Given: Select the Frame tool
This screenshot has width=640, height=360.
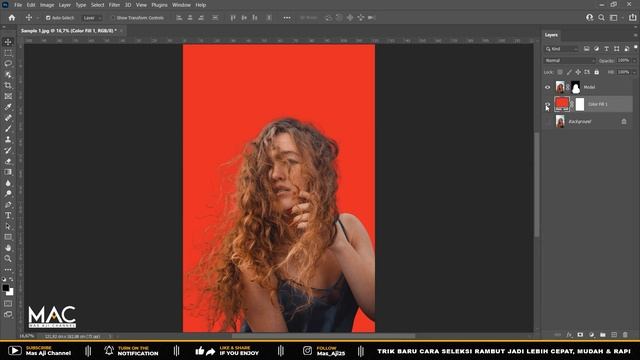Looking at the screenshot, I should [x=8, y=96].
